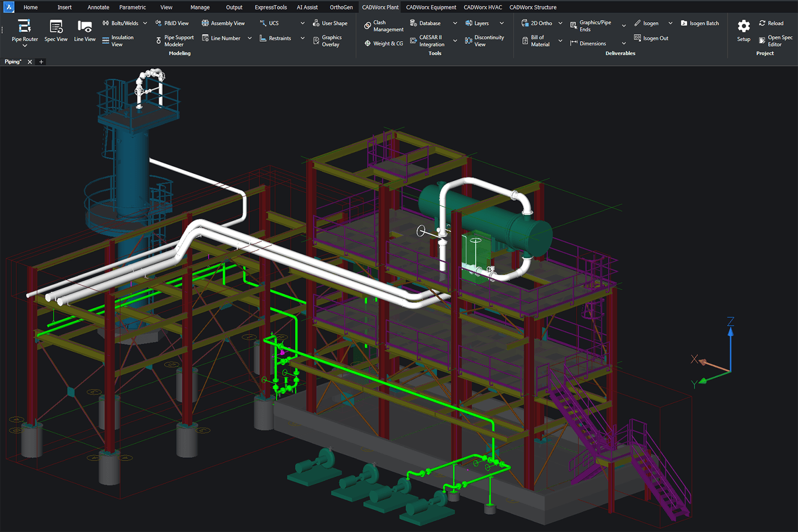Click the Isogen Out button
The width and height of the screenshot is (798, 532).
(651, 38)
